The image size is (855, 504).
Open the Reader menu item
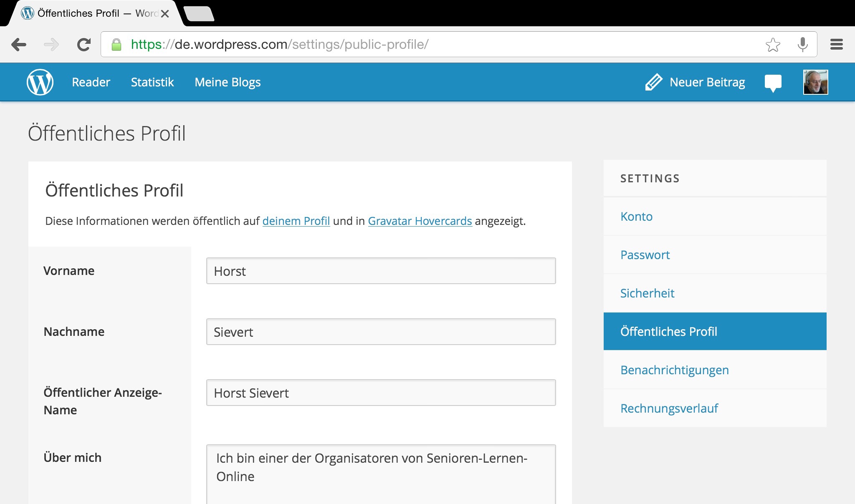(91, 82)
